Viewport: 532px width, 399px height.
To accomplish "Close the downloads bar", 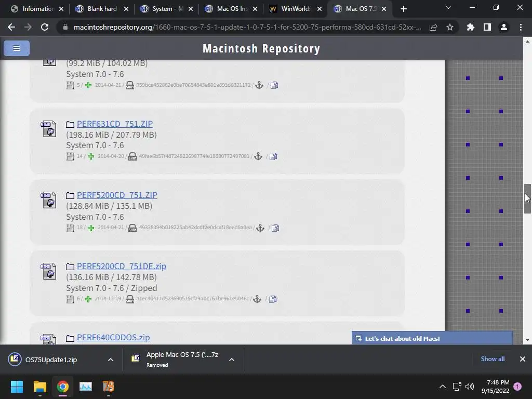I will pos(523,359).
